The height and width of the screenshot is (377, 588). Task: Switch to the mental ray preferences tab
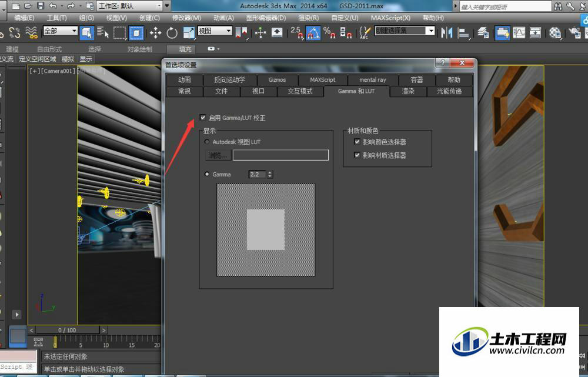(373, 80)
